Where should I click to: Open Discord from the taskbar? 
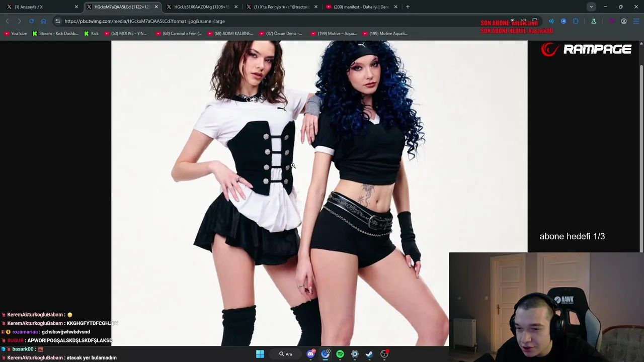[311, 354]
